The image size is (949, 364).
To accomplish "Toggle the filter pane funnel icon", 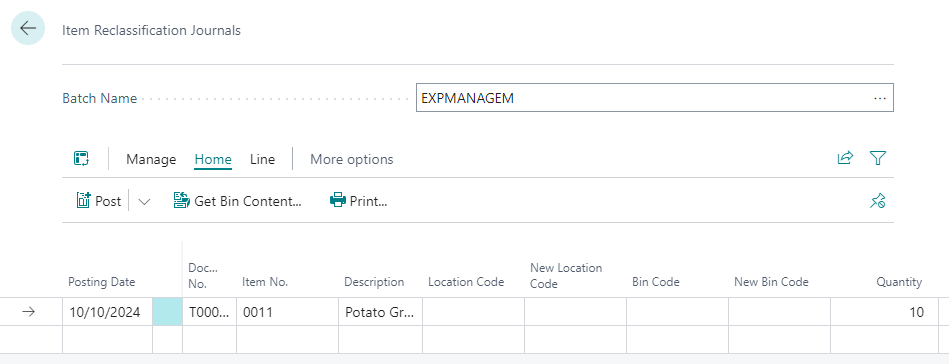I will [x=878, y=159].
